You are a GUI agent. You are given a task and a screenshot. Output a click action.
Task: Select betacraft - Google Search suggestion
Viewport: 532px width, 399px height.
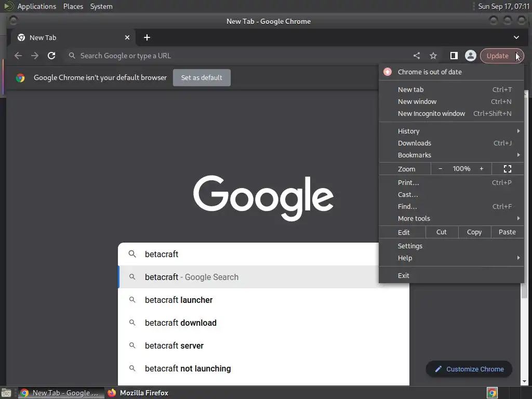pyautogui.click(x=249, y=277)
